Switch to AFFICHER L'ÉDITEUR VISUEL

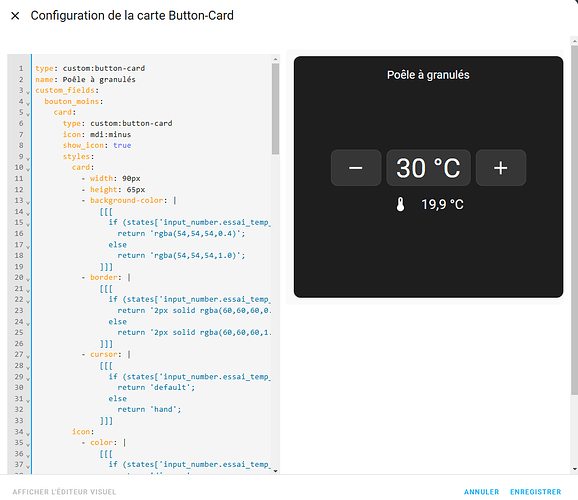coord(64,492)
